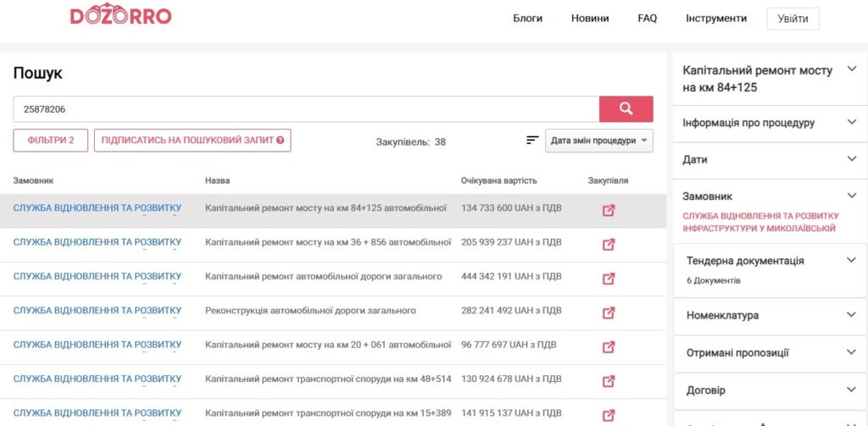Open external link for 134 733 600 UAH tender

608,210
